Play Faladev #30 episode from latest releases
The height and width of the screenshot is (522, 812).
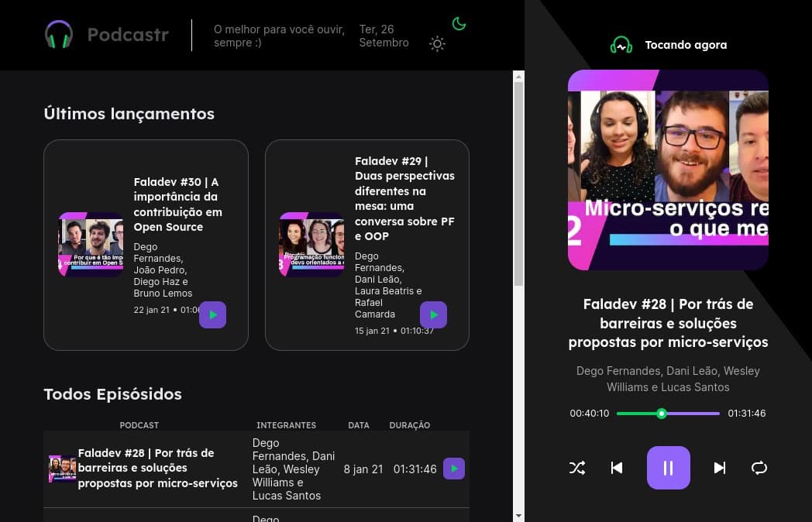coord(213,315)
